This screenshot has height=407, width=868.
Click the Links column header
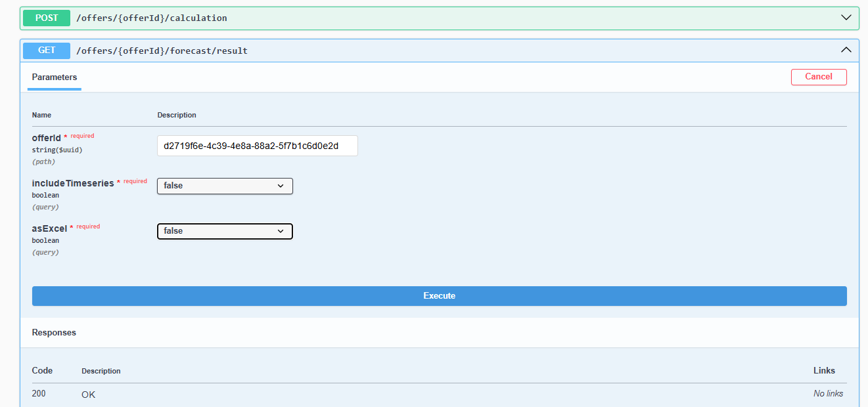(824, 371)
